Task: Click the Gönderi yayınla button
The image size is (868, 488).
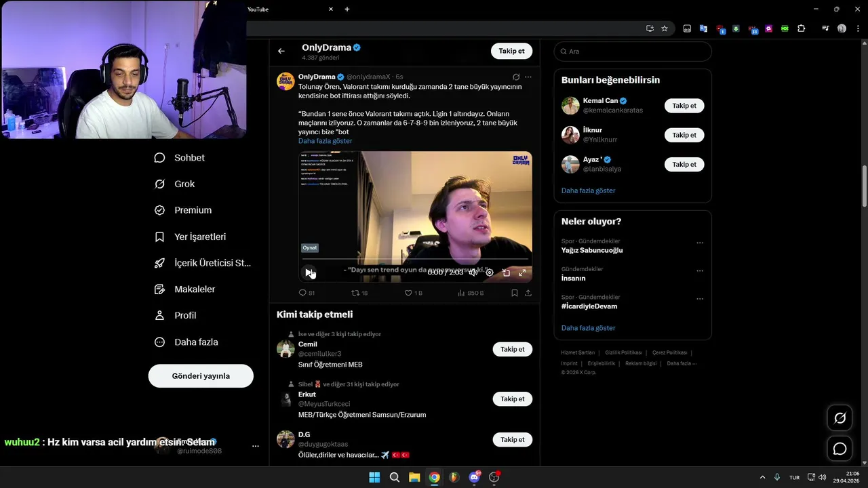Action: [x=201, y=376]
